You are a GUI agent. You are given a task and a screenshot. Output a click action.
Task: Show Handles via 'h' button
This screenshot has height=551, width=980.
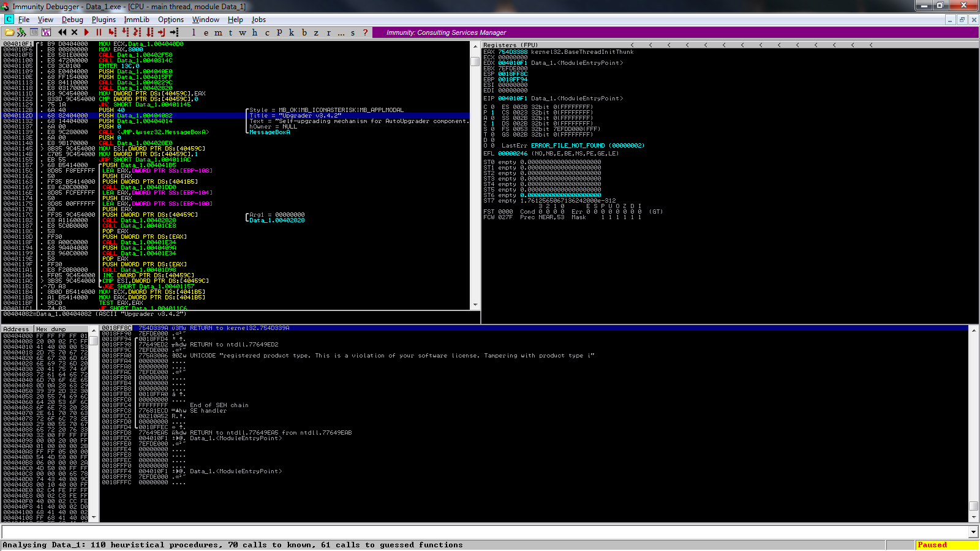click(255, 32)
